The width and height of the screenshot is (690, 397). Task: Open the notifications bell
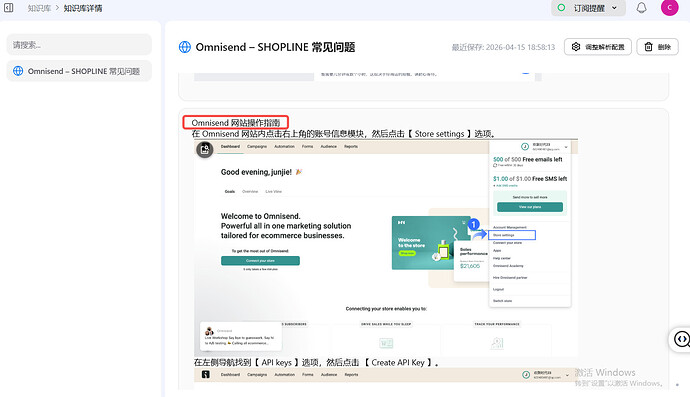point(642,8)
